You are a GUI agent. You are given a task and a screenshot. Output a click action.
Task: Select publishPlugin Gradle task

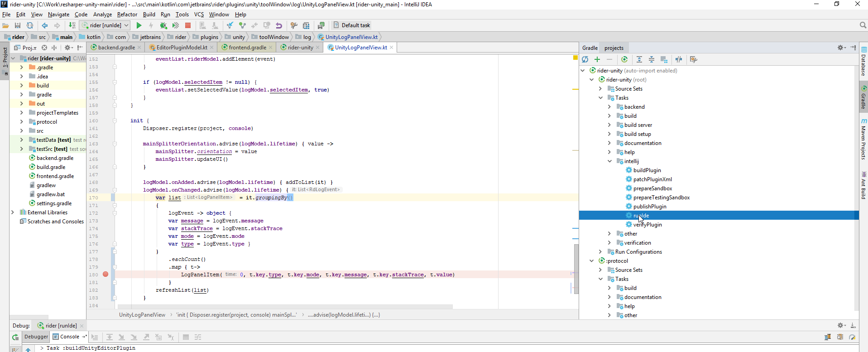point(650,207)
